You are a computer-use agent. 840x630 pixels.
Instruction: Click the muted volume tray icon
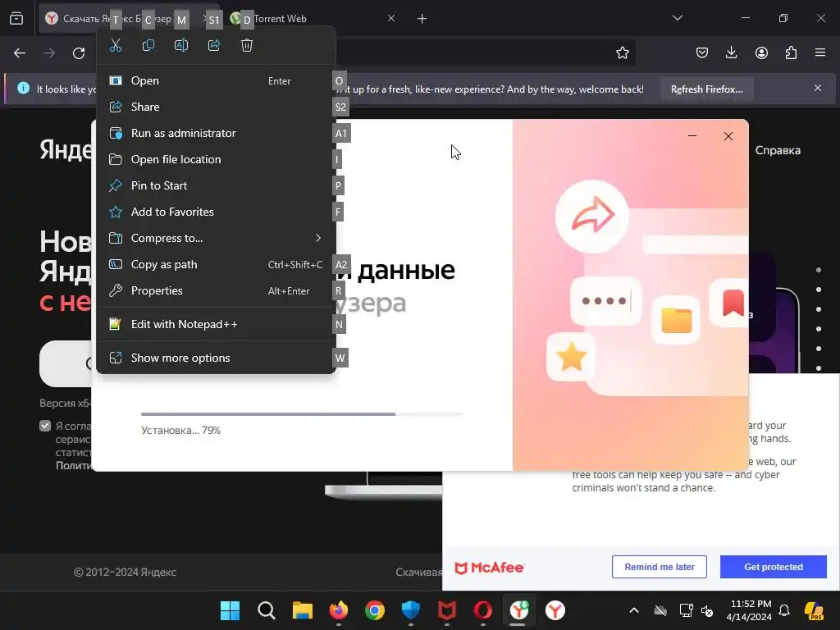click(x=708, y=610)
